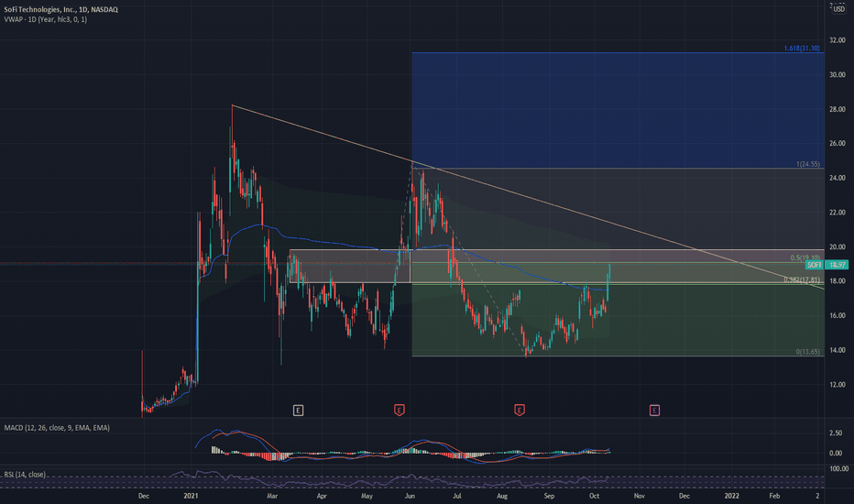854x504 pixels.
Task: Click Jul on the time axis
Action: 457,496
